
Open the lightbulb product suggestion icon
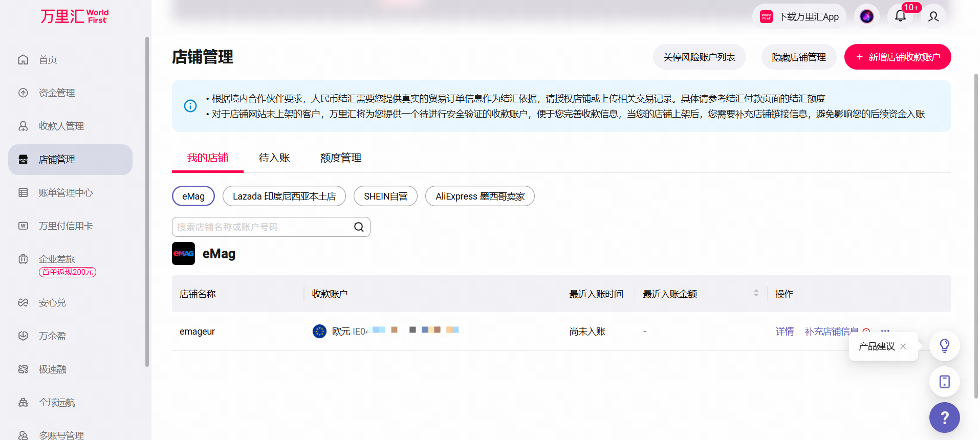coord(945,346)
